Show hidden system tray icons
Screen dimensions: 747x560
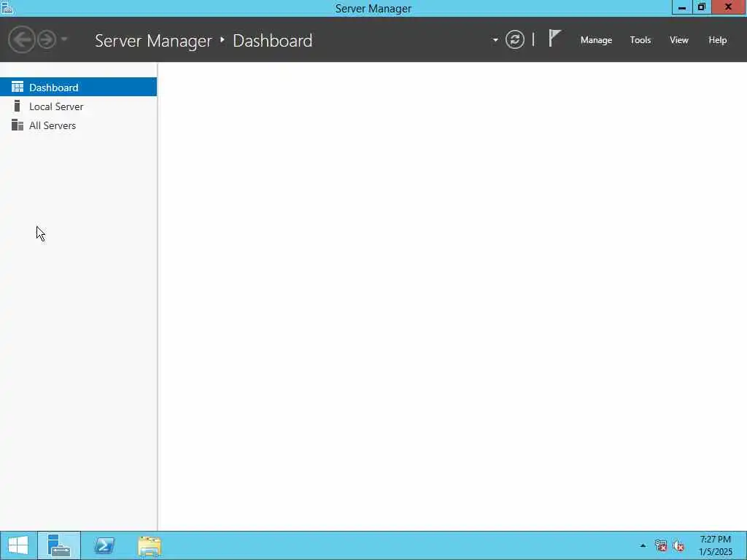pos(643,545)
